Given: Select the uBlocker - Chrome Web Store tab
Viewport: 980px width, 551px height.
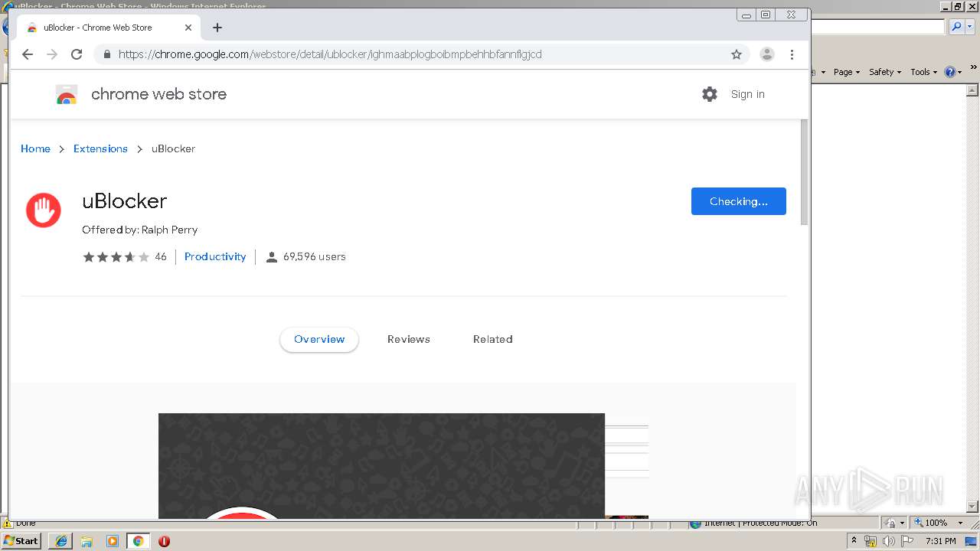Looking at the screenshot, I should 108,28.
